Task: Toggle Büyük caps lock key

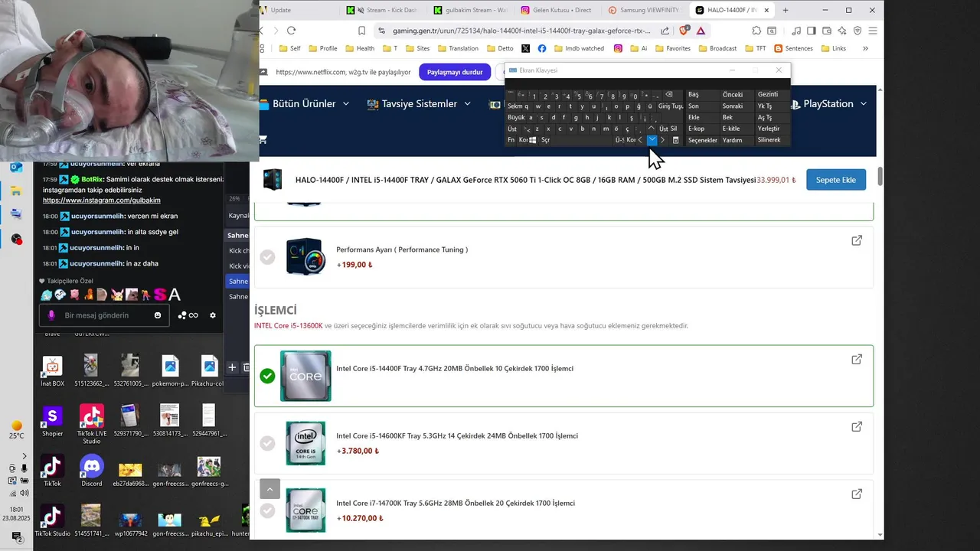Action: 516,118
